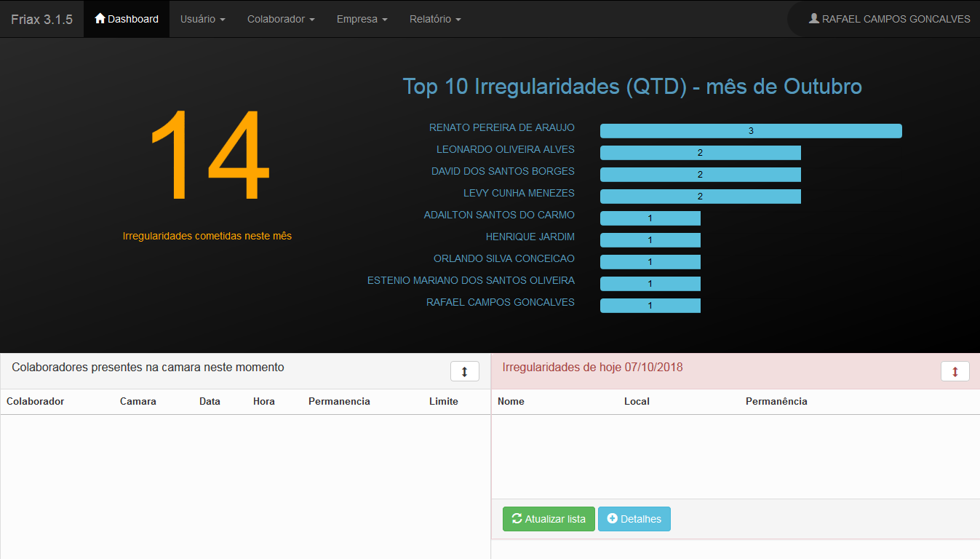Open the Empresa dropdown menu

362,19
